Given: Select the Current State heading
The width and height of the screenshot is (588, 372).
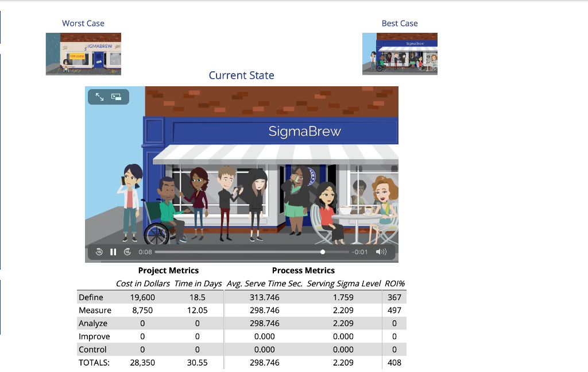Looking at the screenshot, I should pos(241,75).
